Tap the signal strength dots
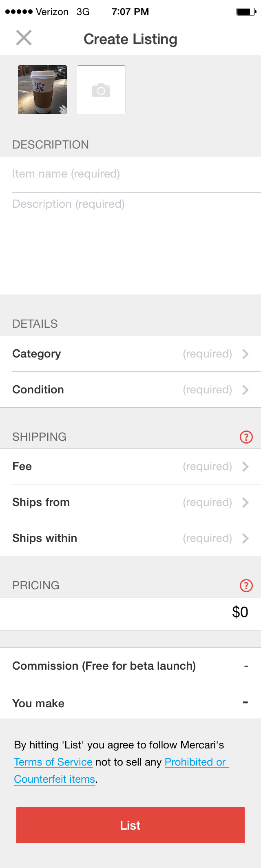 pyautogui.click(x=19, y=12)
